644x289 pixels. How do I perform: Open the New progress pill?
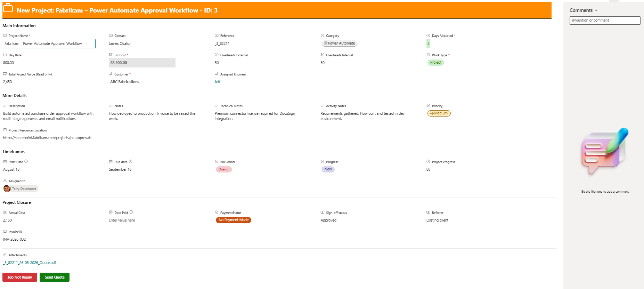coord(328,169)
